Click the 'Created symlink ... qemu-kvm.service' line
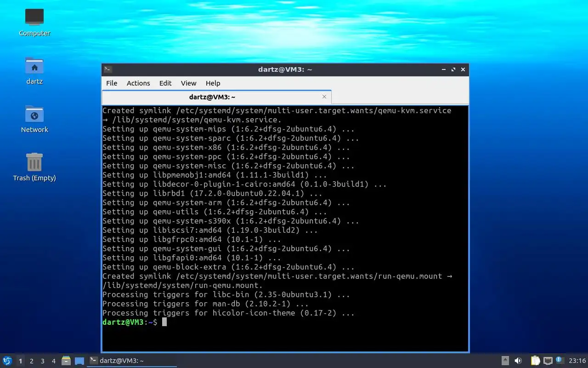 [x=277, y=110]
